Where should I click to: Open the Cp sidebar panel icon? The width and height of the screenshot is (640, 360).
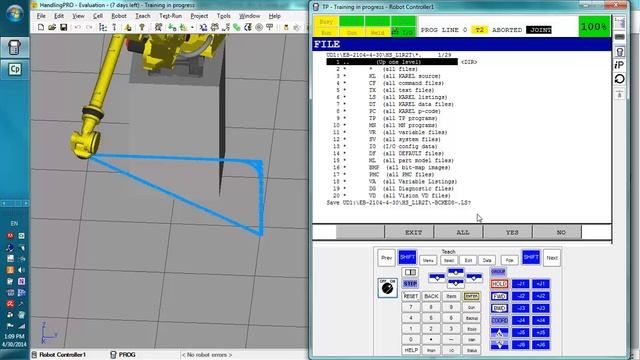(x=15, y=69)
